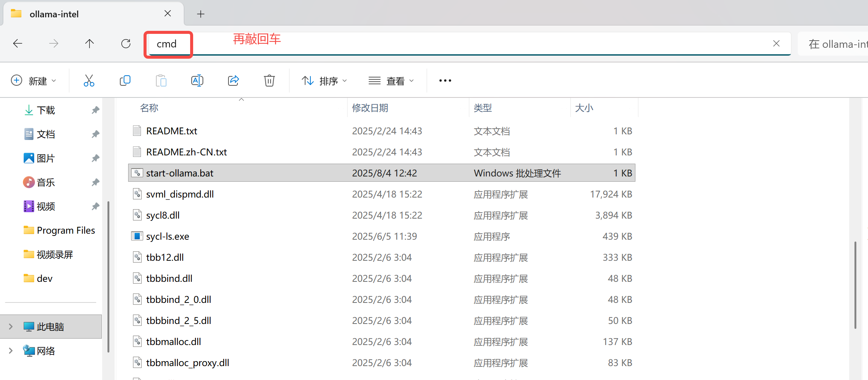Expand the 此电脑 tree node
Image resolution: width=868 pixels, height=380 pixels.
point(11,327)
